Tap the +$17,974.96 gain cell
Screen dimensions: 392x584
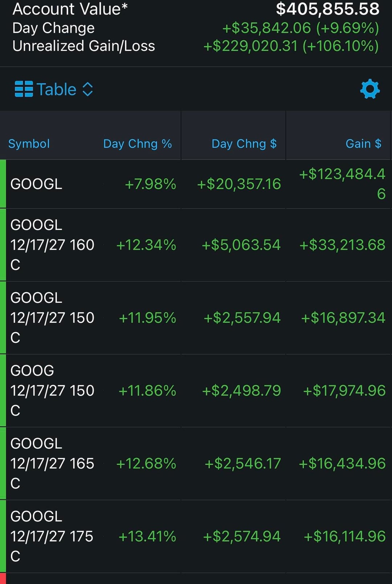point(344,390)
